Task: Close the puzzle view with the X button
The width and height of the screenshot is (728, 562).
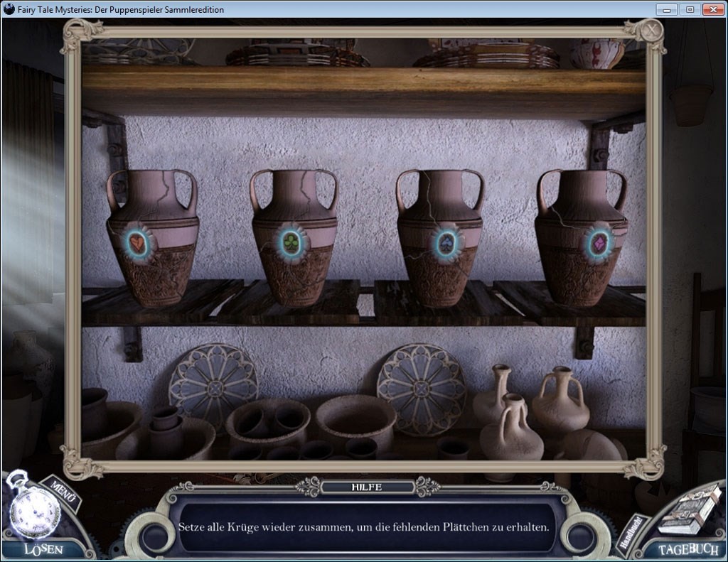Action: [x=652, y=31]
